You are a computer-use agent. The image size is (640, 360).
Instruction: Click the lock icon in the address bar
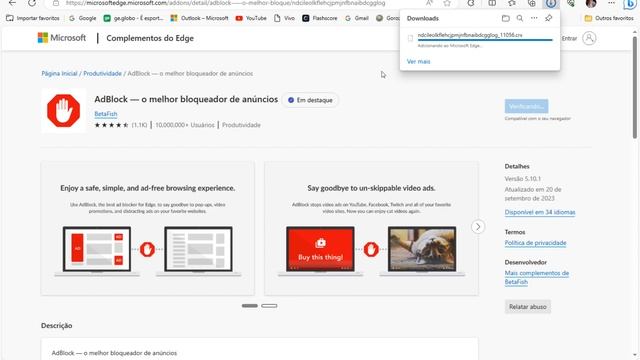[56, 3]
